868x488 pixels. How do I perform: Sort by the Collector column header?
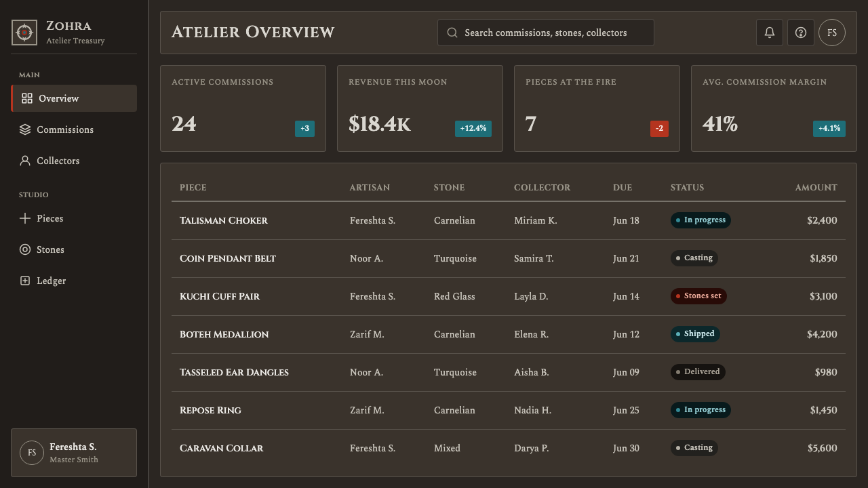[x=542, y=188]
